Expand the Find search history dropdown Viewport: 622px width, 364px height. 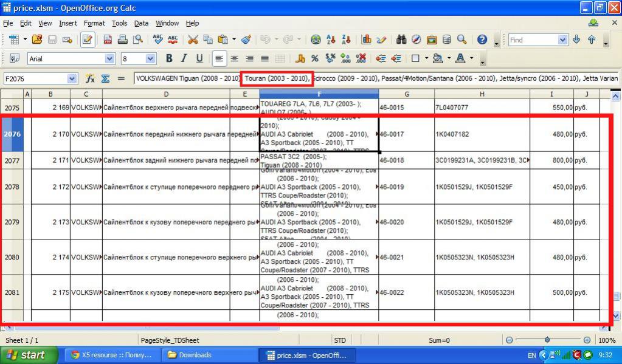562,39
